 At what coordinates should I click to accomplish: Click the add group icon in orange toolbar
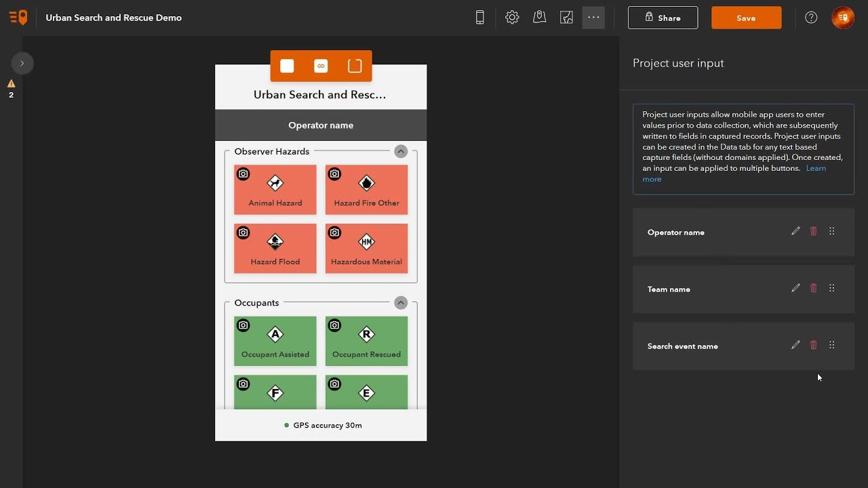[x=355, y=66]
